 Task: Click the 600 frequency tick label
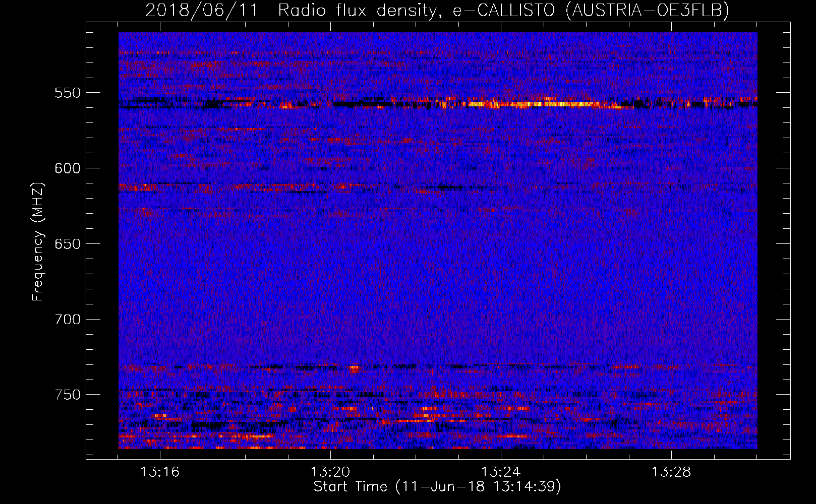tap(68, 168)
